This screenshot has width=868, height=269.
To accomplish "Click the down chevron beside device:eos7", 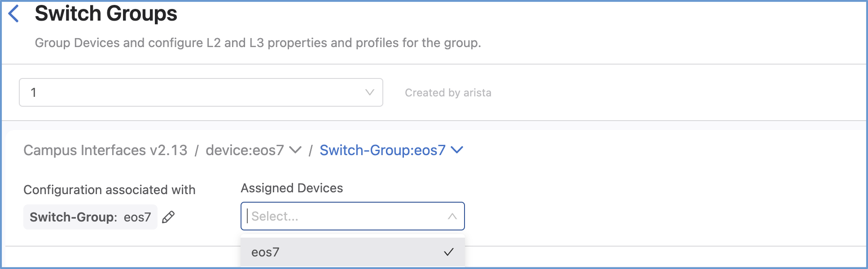I will pyautogui.click(x=295, y=150).
